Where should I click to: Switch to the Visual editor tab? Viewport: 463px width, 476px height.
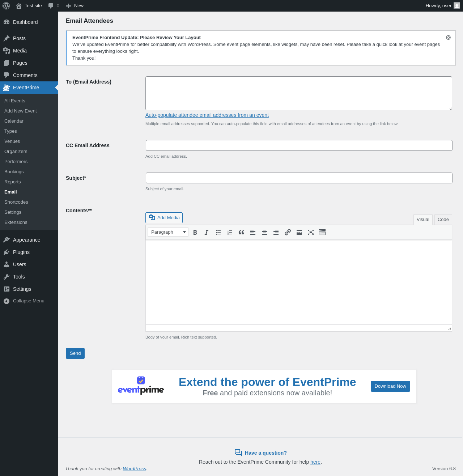tap(423, 220)
